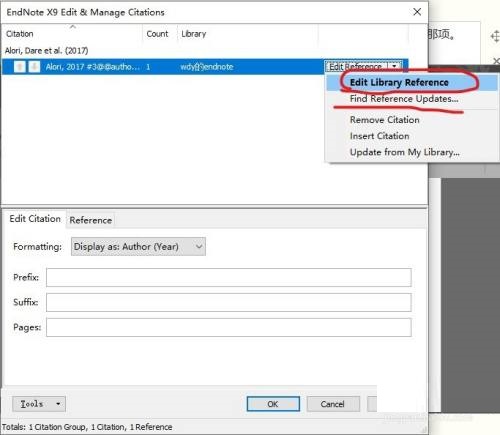Confirm with the OK button

tap(273, 404)
